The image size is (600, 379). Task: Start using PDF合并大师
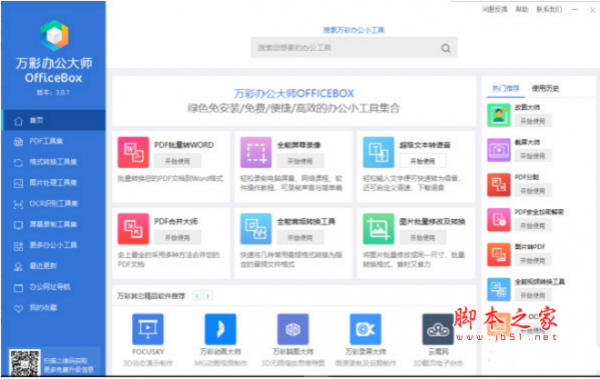click(178, 238)
